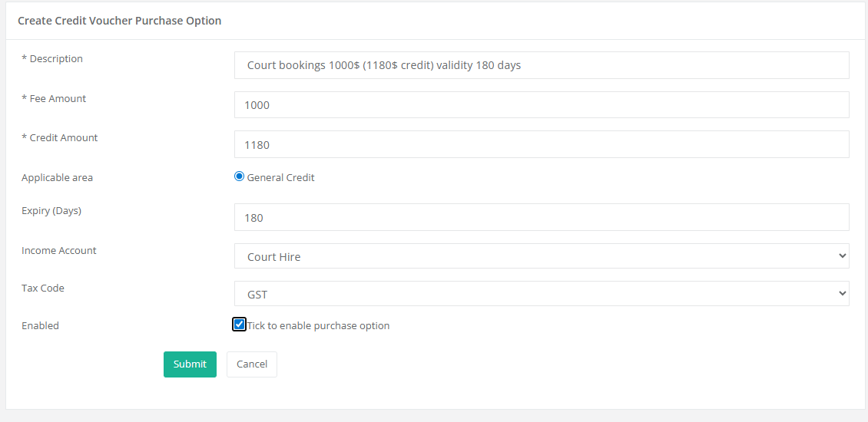Viewport: 868px width, 422px height.
Task: Select the General Credit radio button
Action: coord(239,176)
